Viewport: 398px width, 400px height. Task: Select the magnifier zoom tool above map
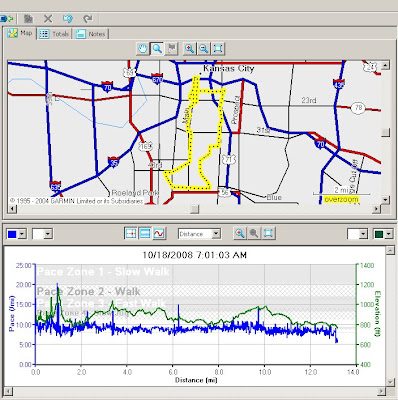[x=157, y=49]
